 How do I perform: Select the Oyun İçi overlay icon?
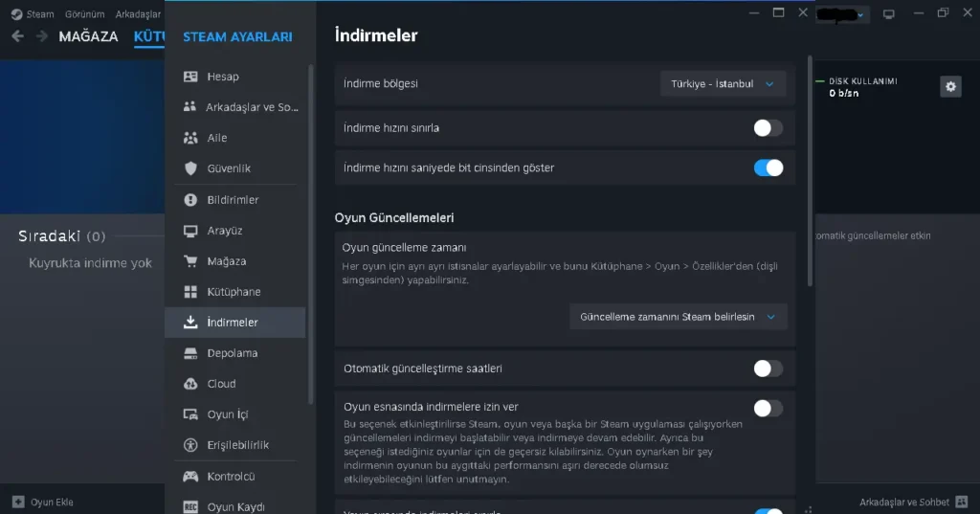pos(190,414)
